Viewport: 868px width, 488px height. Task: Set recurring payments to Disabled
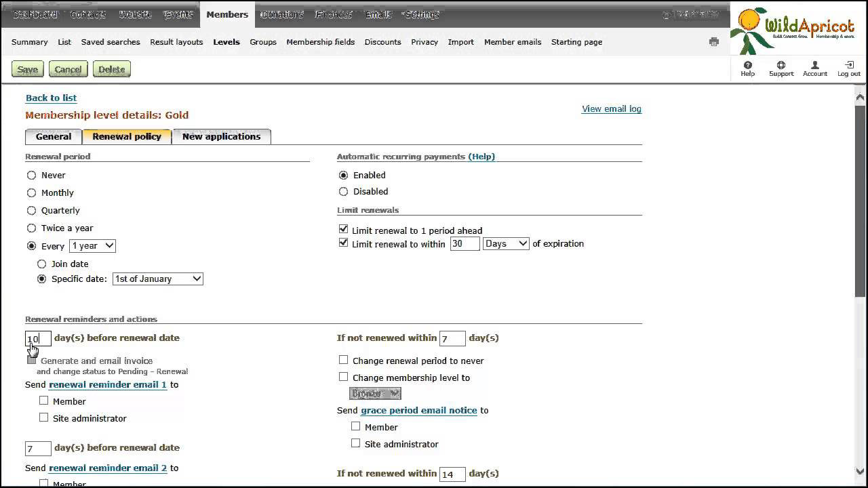tap(343, 191)
